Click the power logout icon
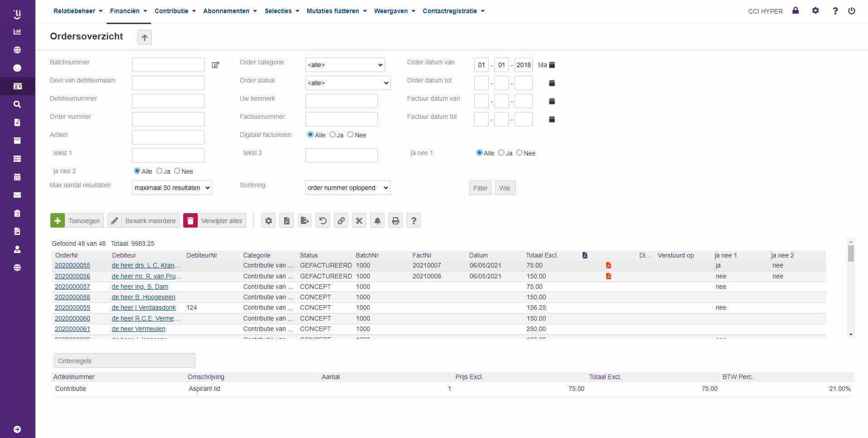 coord(852,10)
